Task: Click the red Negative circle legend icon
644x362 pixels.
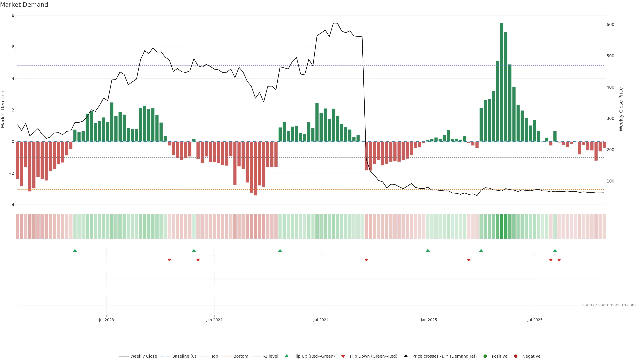Action: [516, 356]
